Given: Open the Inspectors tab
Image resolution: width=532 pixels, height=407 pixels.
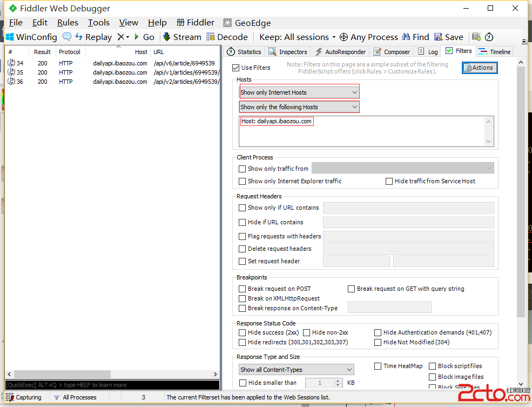Looking at the screenshot, I should (x=287, y=51).
